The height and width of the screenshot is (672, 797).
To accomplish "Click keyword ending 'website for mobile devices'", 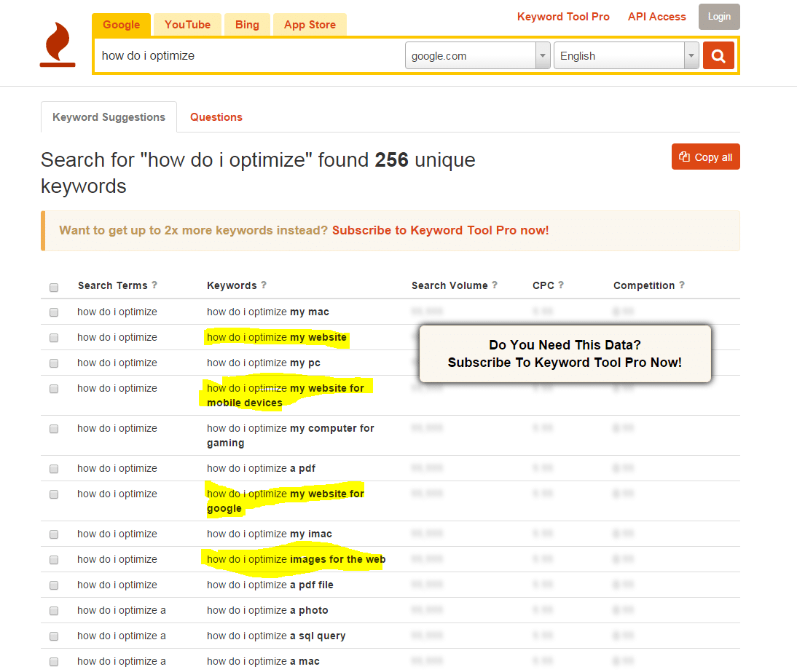I will click(x=286, y=395).
